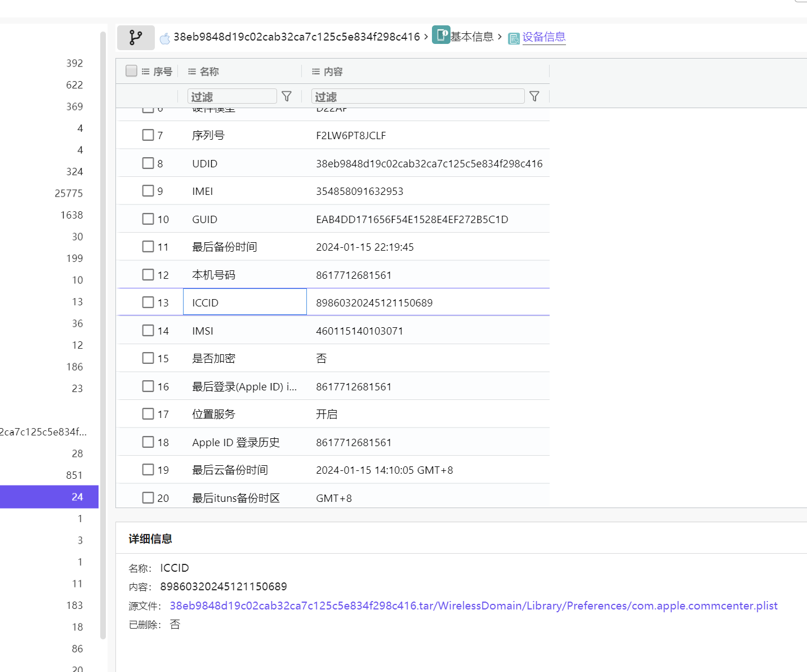The height and width of the screenshot is (672, 807).
Task: Toggle the select-all checkbox in header
Action: tap(131, 70)
